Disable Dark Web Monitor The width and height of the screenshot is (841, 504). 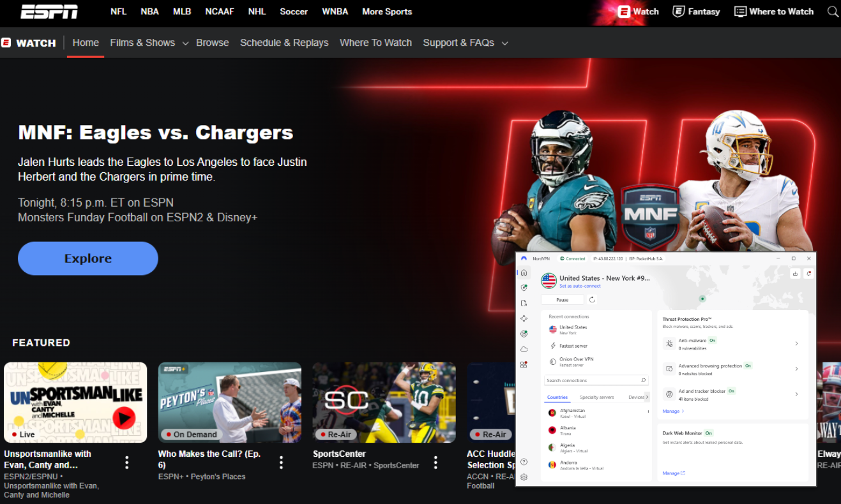point(708,433)
